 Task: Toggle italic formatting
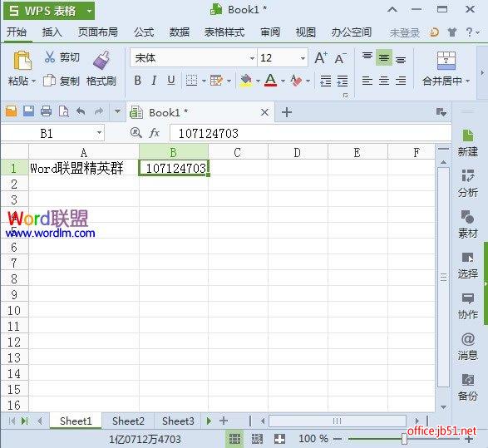[x=154, y=81]
